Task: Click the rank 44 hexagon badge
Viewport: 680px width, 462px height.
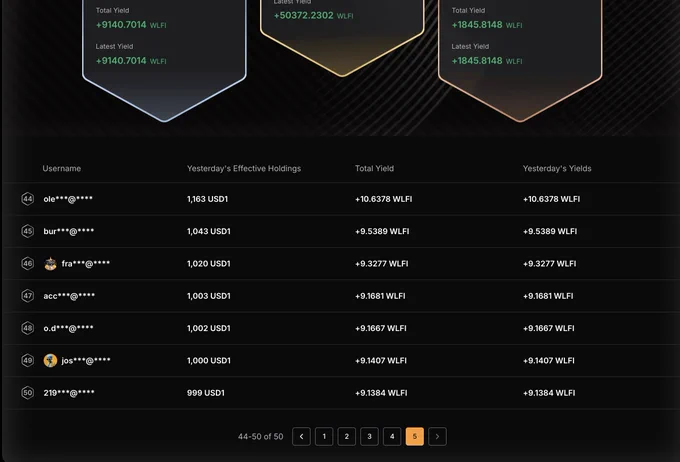Action: pos(27,199)
